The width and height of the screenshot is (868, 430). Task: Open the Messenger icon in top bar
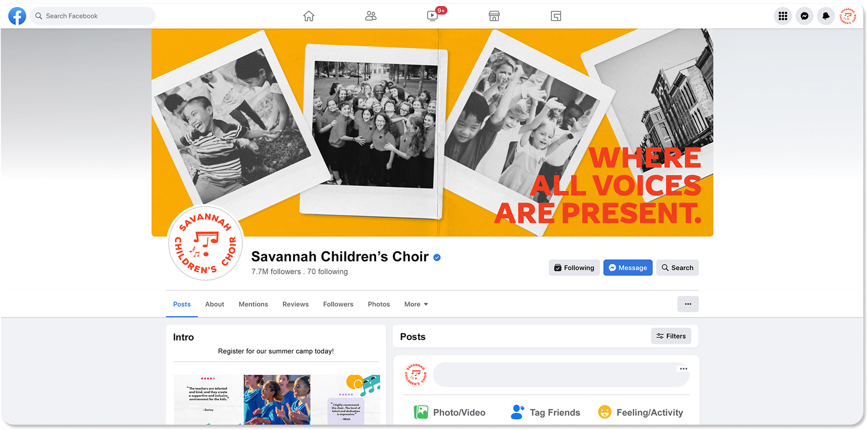click(x=804, y=16)
